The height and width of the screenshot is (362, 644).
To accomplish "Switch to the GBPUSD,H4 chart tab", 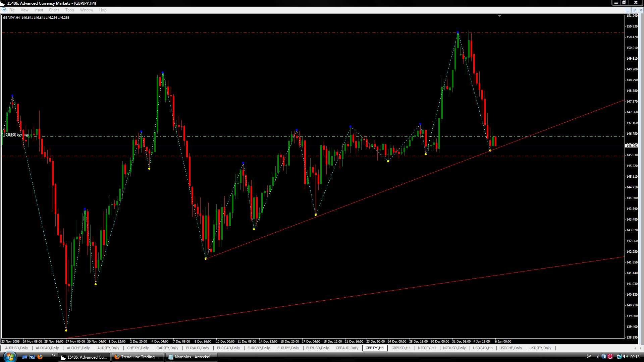I will click(401, 348).
